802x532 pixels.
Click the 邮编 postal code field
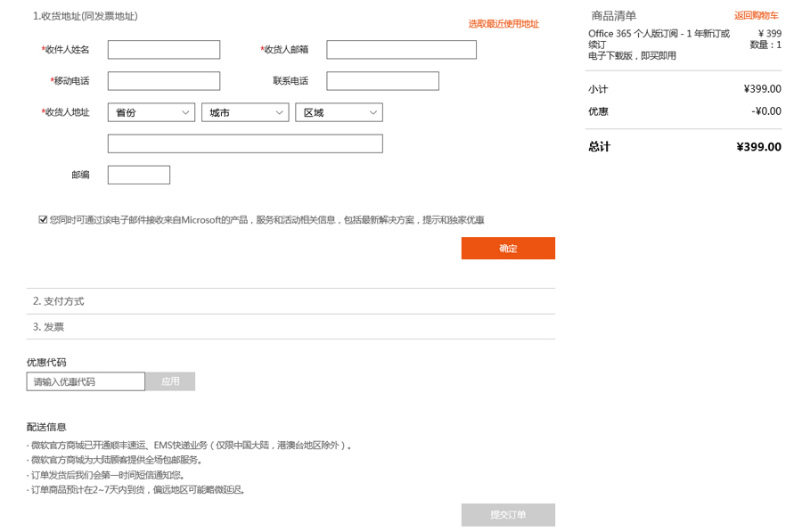pyautogui.click(x=138, y=175)
